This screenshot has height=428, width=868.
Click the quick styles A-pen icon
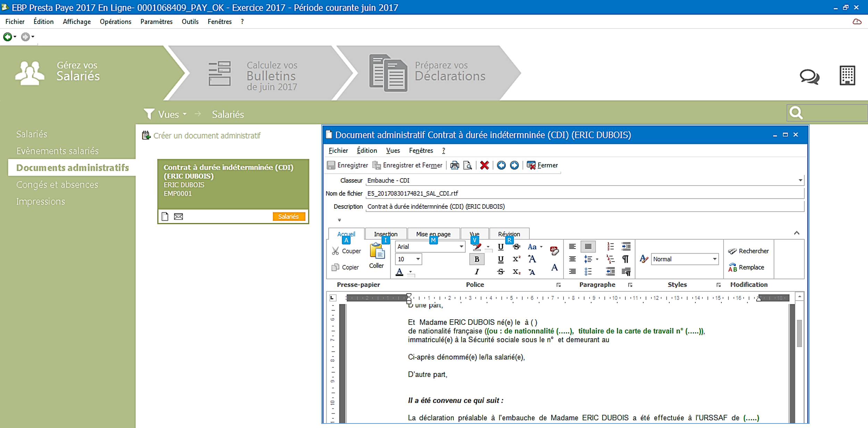point(644,259)
